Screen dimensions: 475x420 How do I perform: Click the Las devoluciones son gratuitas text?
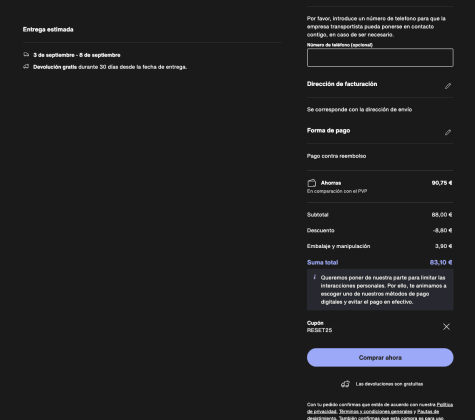pos(389,384)
